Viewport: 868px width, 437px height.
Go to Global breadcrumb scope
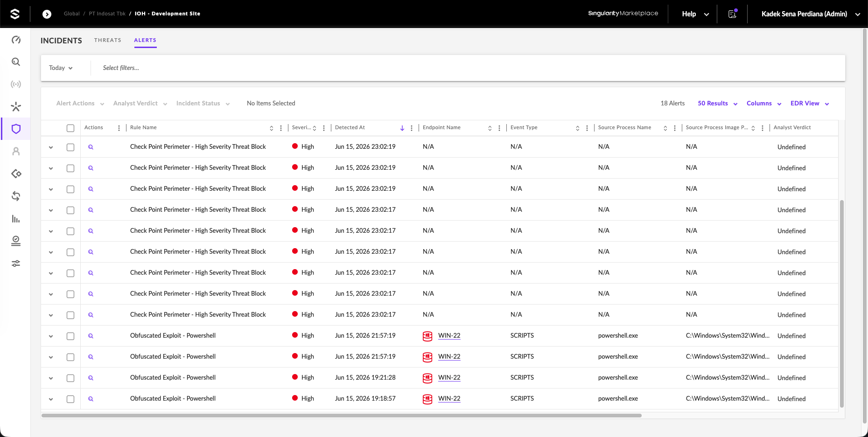click(71, 14)
